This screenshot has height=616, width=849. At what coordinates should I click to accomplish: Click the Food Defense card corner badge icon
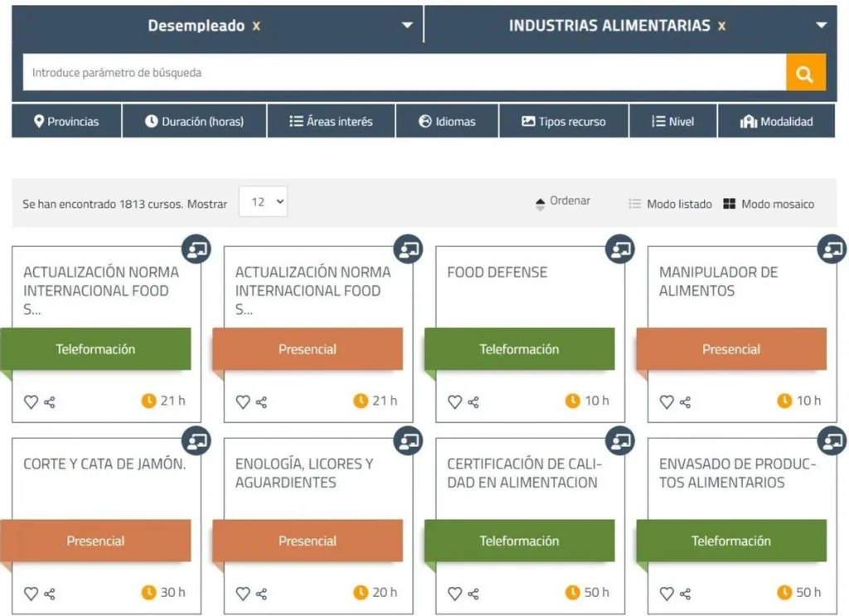(620, 249)
